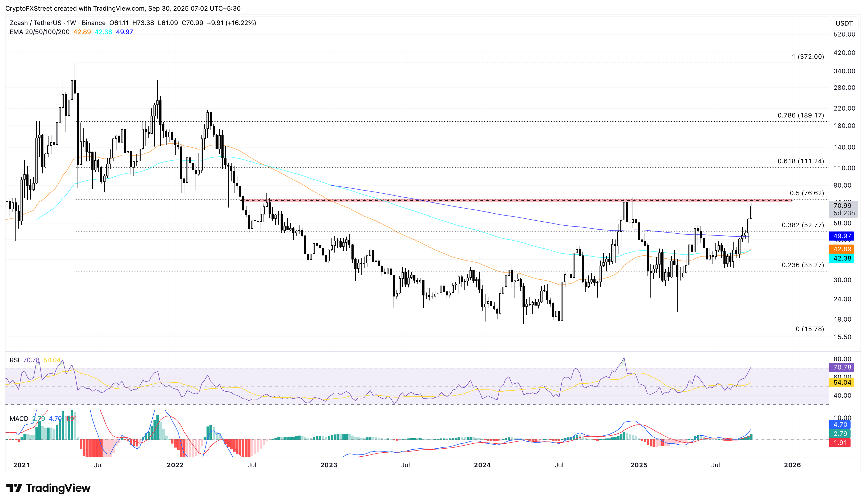866x504 pixels.
Task: Click the current price 70.99 tag
Action: [x=842, y=206]
